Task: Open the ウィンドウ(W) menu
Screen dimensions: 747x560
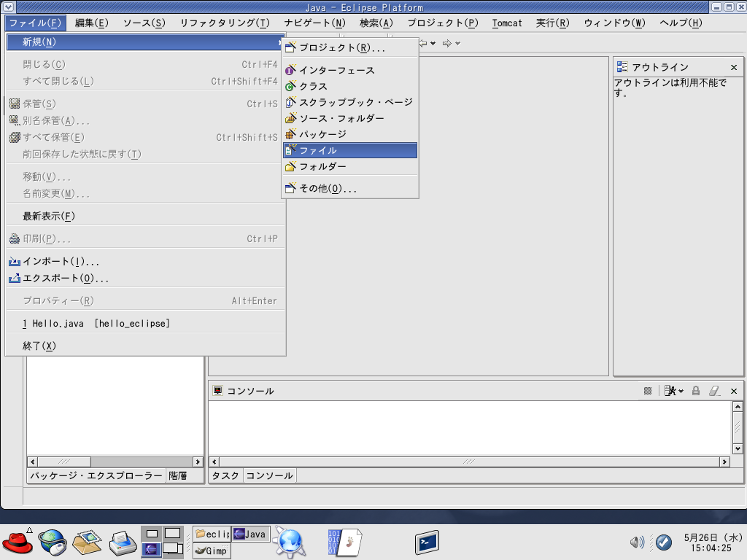Action: (x=614, y=23)
